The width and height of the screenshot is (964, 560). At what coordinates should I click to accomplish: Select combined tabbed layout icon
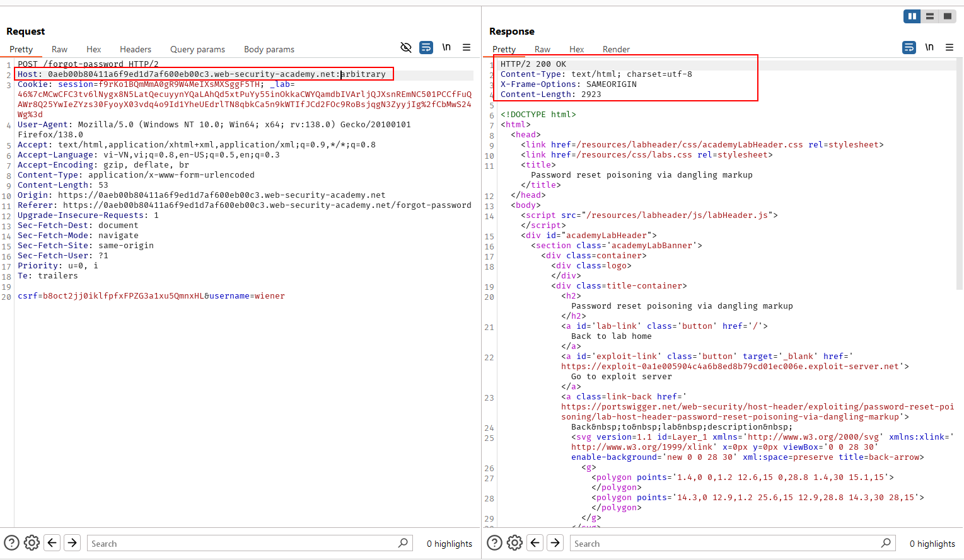(x=947, y=16)
